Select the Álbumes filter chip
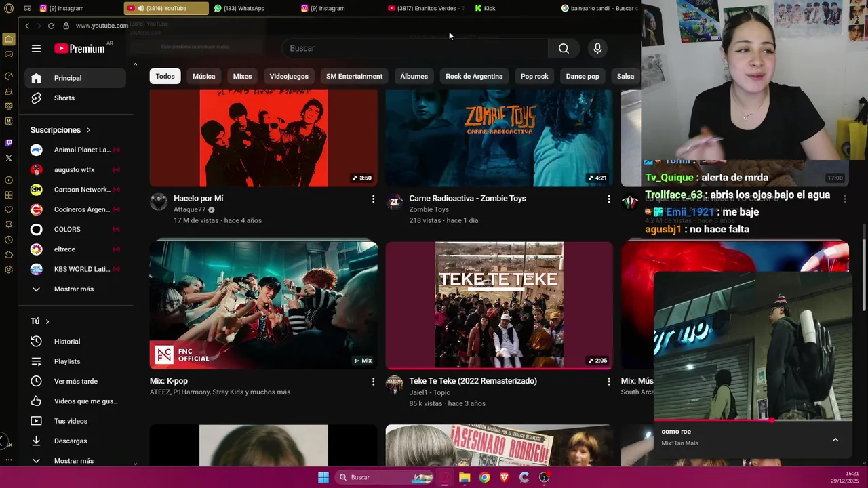The height and width of the screenshot is (488, 868). pyautogui.click(x=414, y=76)
